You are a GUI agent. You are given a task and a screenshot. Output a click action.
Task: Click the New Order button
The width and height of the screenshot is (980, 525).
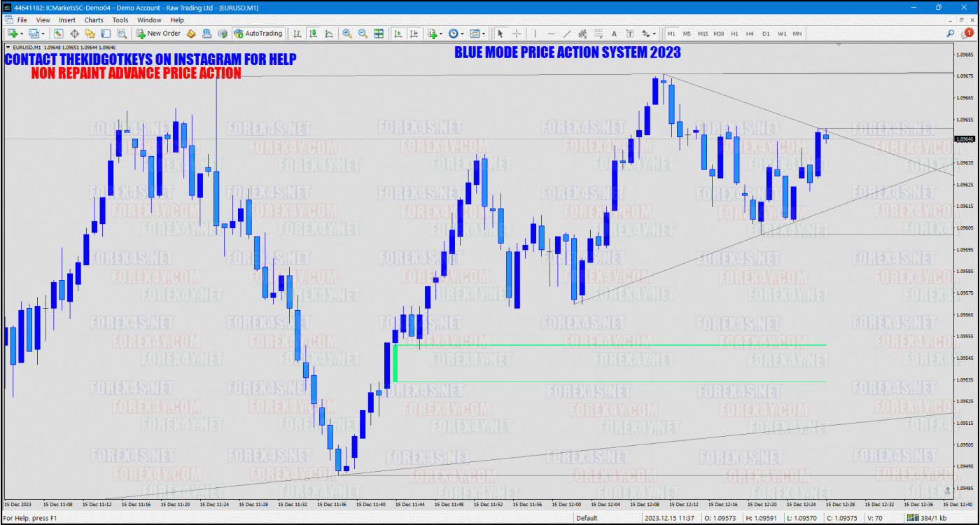(160, 33)
